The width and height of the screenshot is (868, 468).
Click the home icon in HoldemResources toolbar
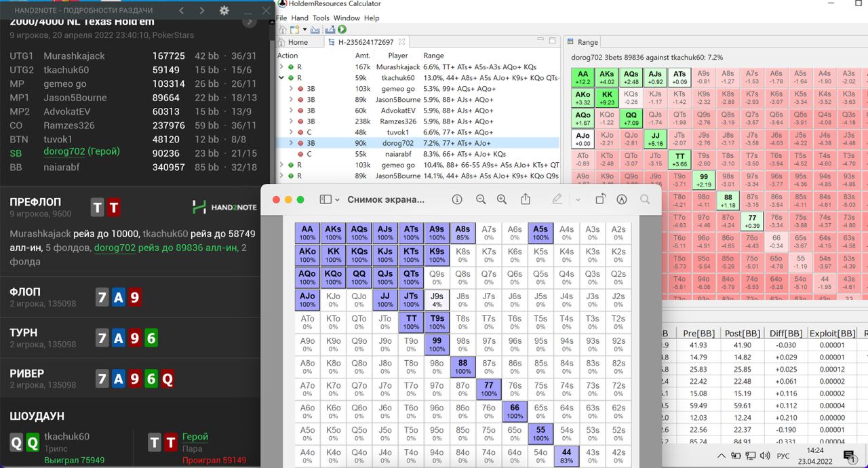pos(283,30)
